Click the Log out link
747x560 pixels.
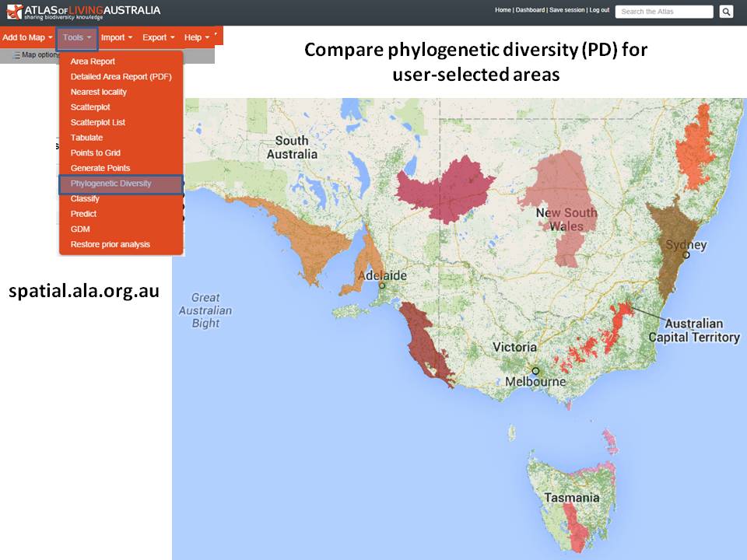[x=599, y=10]
